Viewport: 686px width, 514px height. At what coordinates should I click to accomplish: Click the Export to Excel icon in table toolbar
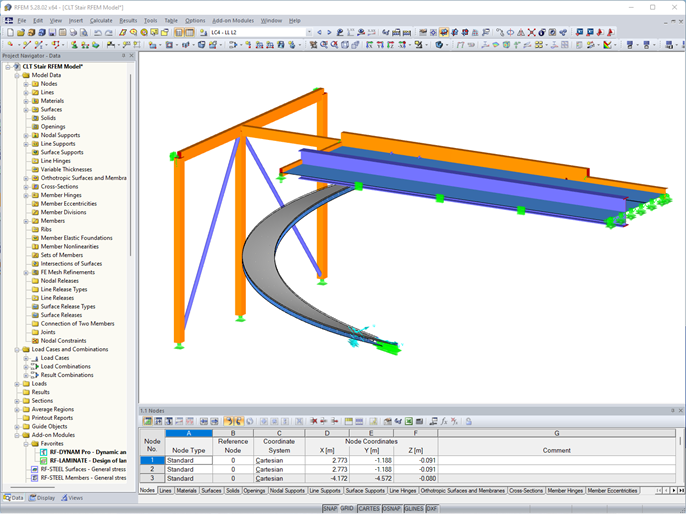point(409,421)
